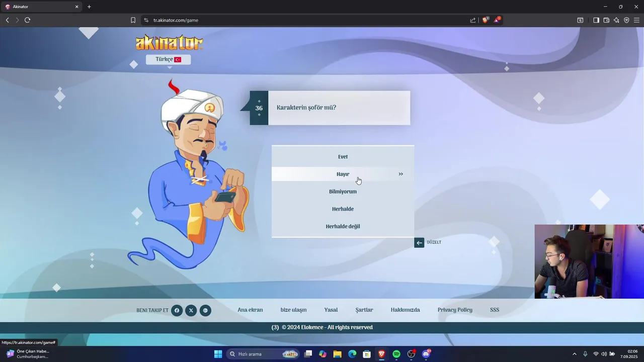Open Brave Shields lion icon

(485, 20)
